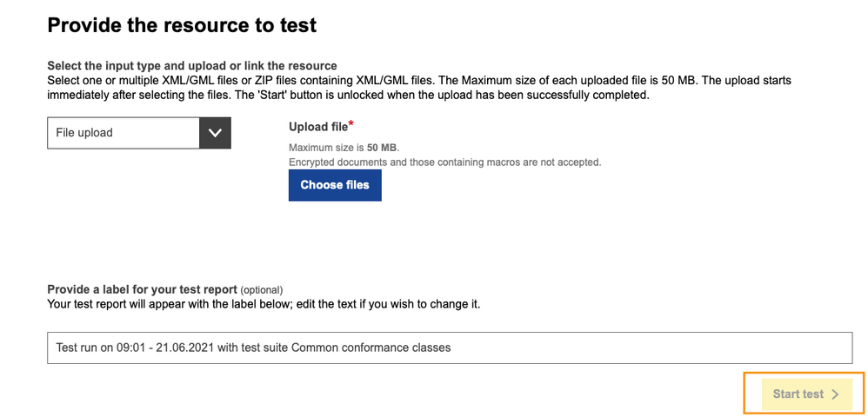
Task: Click the 'Provide a label for your test report' text
Action: click(142, 289)
